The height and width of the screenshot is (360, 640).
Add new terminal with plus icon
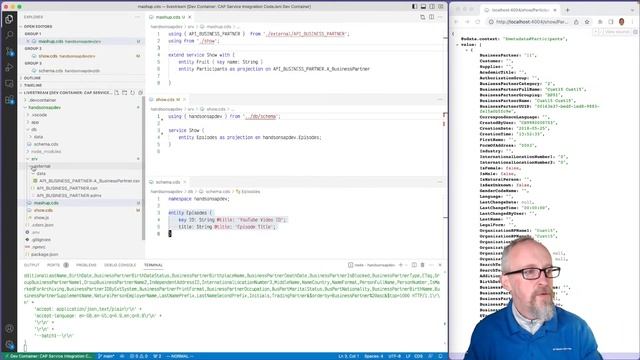pyautogui.click(x=400, y=265)
